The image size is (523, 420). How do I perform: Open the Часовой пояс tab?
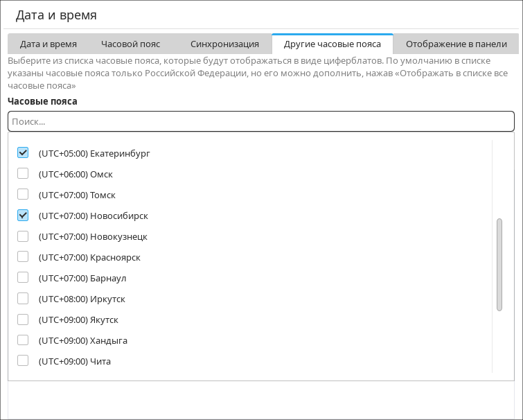coord(130,44)
